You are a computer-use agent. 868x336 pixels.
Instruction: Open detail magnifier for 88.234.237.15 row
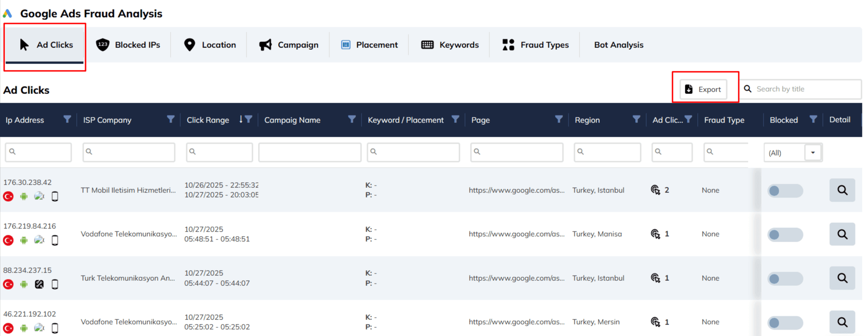tap(842, 278)
